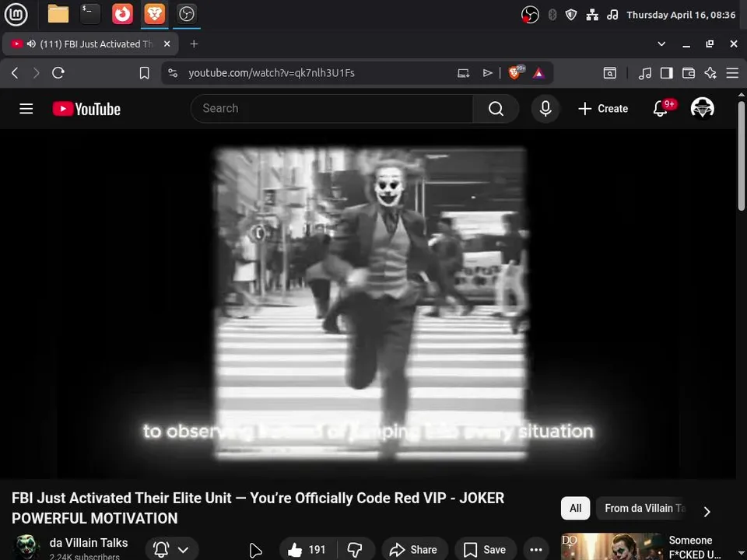Close the FBI Just Activated tab
The height and width of the screenshot is (560, 747).
[x=167, y=44]
